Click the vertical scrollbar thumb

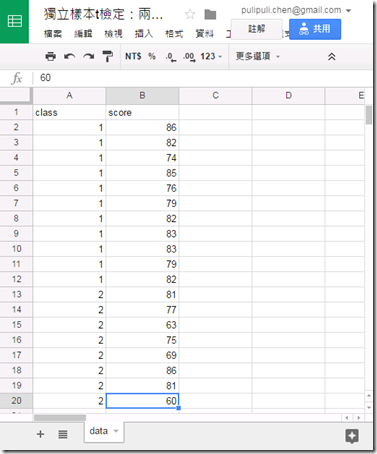point(369,115)
